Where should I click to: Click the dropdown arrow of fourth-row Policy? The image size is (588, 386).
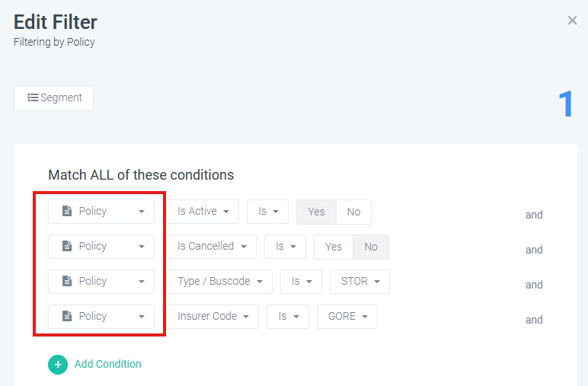[x=142, y=317]
